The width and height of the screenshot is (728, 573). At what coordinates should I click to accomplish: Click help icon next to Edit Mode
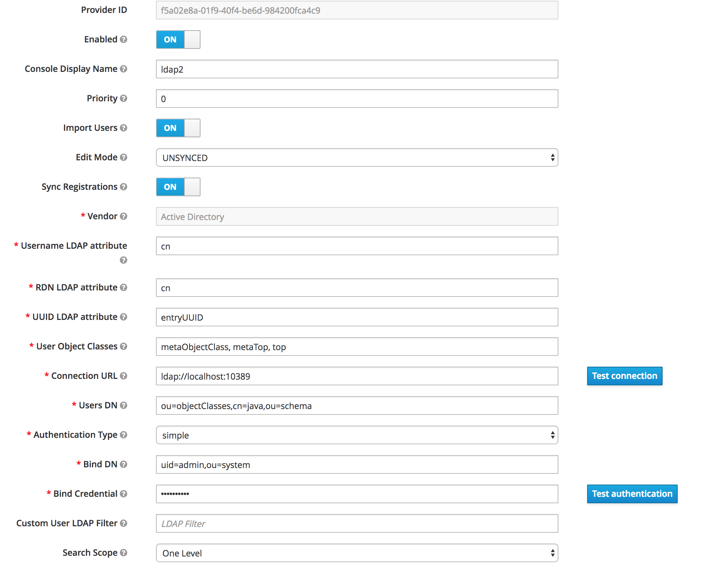click(x=124, y=157)
